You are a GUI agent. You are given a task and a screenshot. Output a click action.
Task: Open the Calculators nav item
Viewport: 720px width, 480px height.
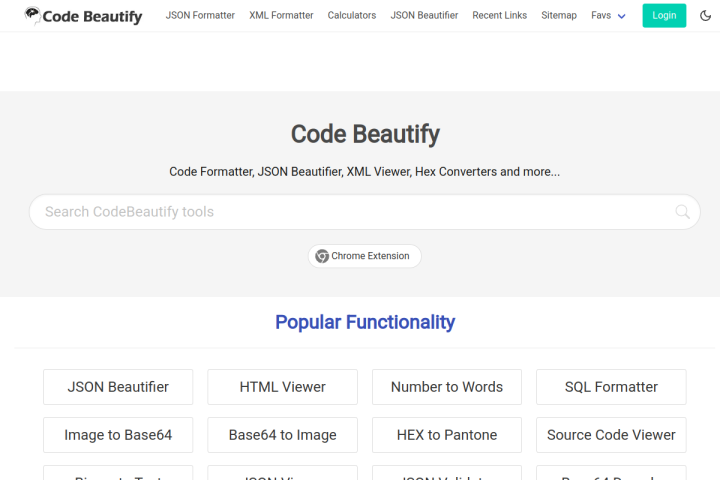pyautogui.click(x=352, y=16)
